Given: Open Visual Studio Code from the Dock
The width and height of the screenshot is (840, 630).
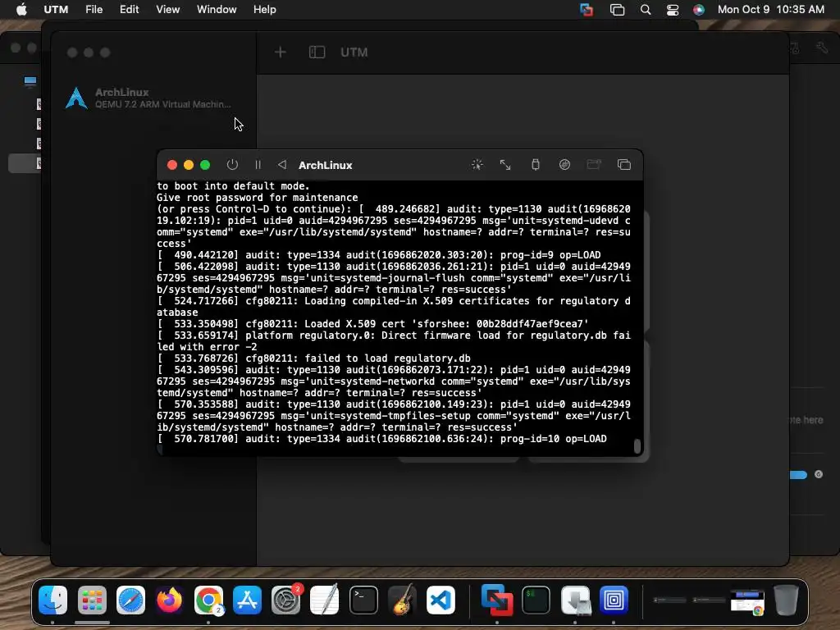Looking at the screenshot, I should (441, 600).
